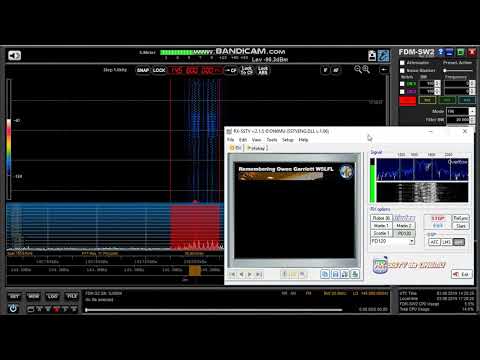Switch to the History tab in RX-SSTV
The width and height of the screenshot is (480, 360).
coord(256,148)
